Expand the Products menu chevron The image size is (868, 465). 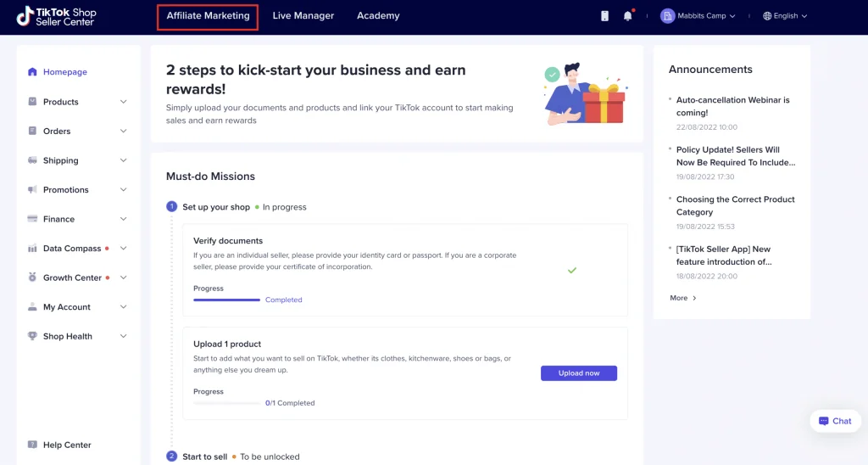[124, 102]
